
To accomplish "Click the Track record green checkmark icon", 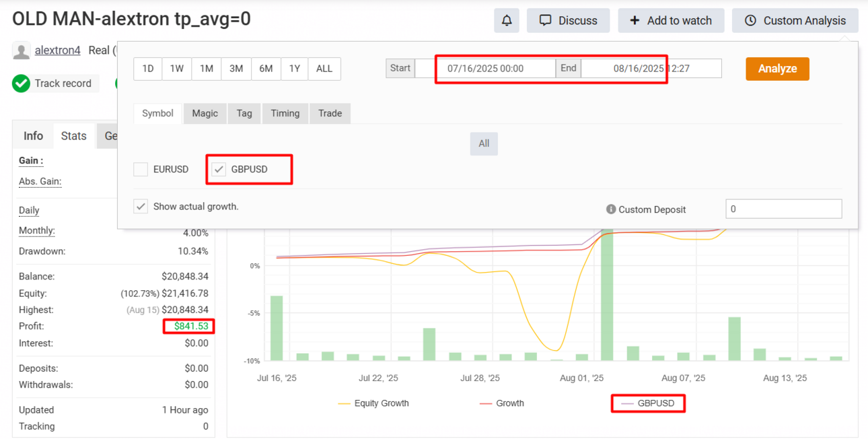I will click(x=22, y=83).
